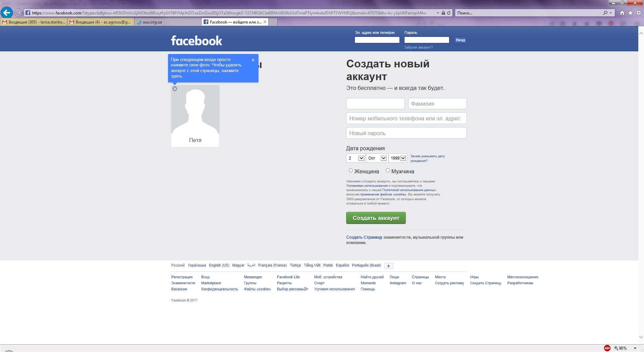Open the birth month Окт dropdown

377,158
